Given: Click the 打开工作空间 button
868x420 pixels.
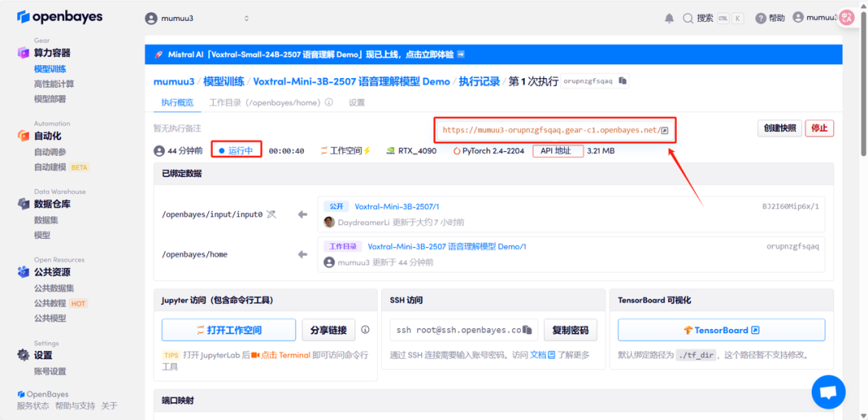Looking at the screenshot, I should (228, 330).
